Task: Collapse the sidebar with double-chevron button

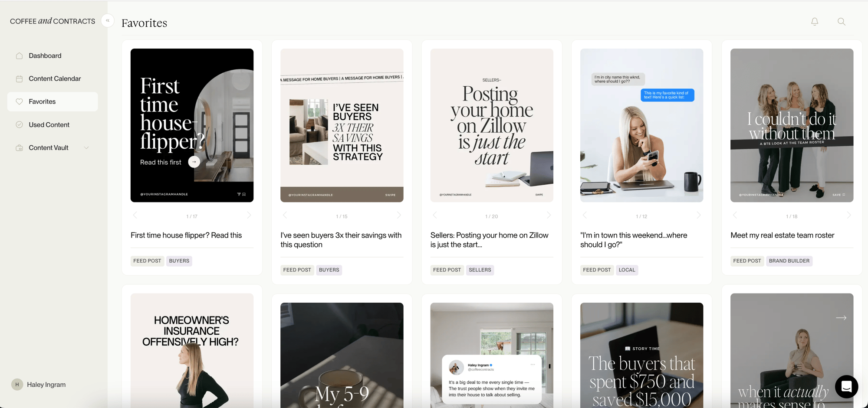Action: 108,20
